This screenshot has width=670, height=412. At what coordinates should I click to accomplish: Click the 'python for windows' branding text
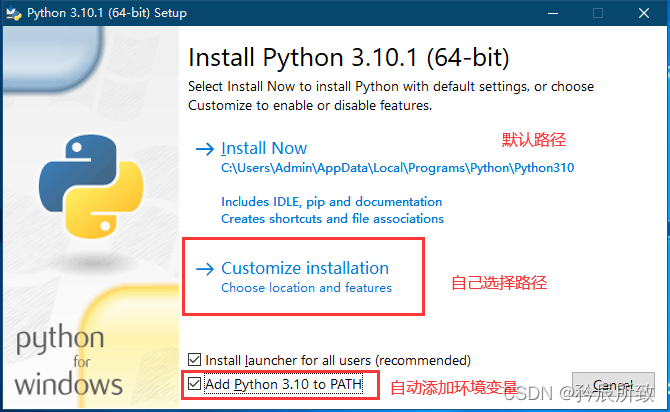(68, 360)
